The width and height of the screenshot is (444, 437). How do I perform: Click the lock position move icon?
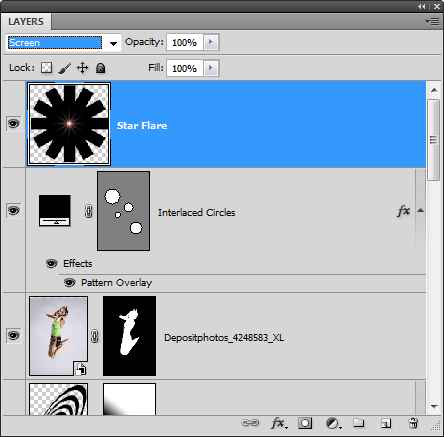(x=82, y=68)
